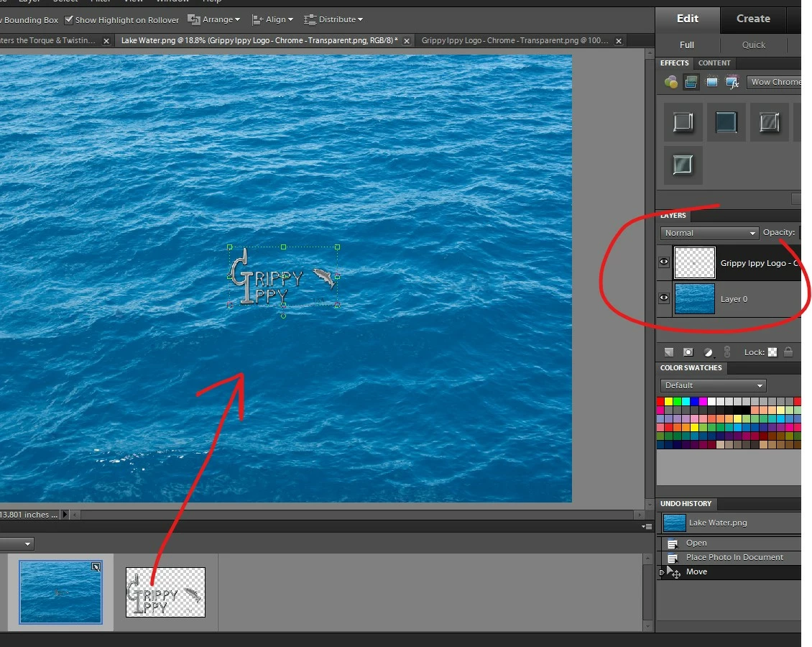
Task: Select the Photo Effects icon in Effects
Action: [712, 82]
